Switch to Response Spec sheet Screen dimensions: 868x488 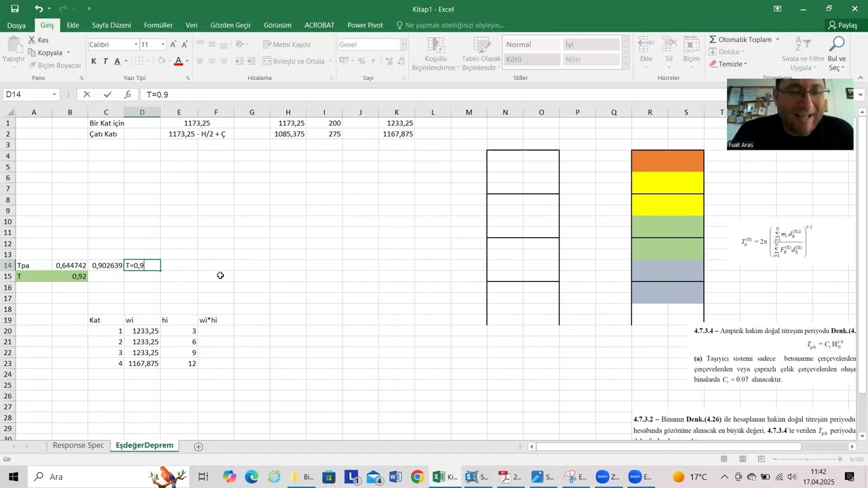[79, 445]
